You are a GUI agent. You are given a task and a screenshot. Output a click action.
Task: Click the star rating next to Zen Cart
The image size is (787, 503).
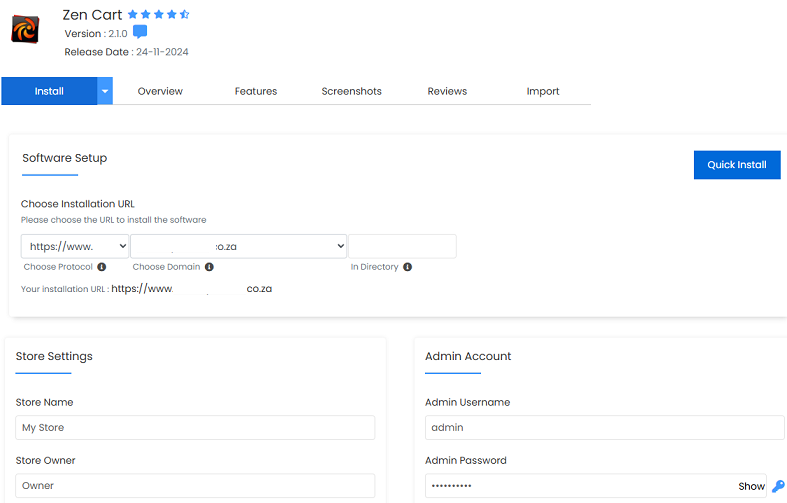pyautogui.click(x=157, y=15)
